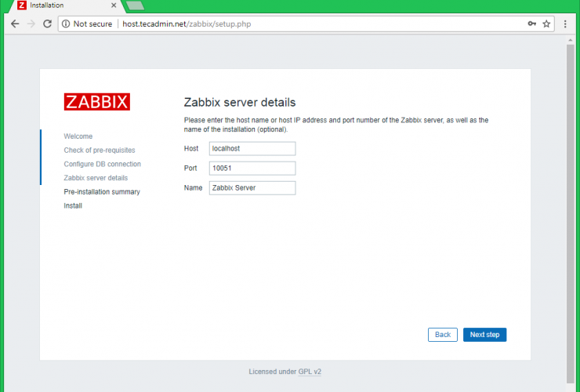Open a new browser tab
The height and width of the screenshot is (392, 580).
(x=135, y=5)
